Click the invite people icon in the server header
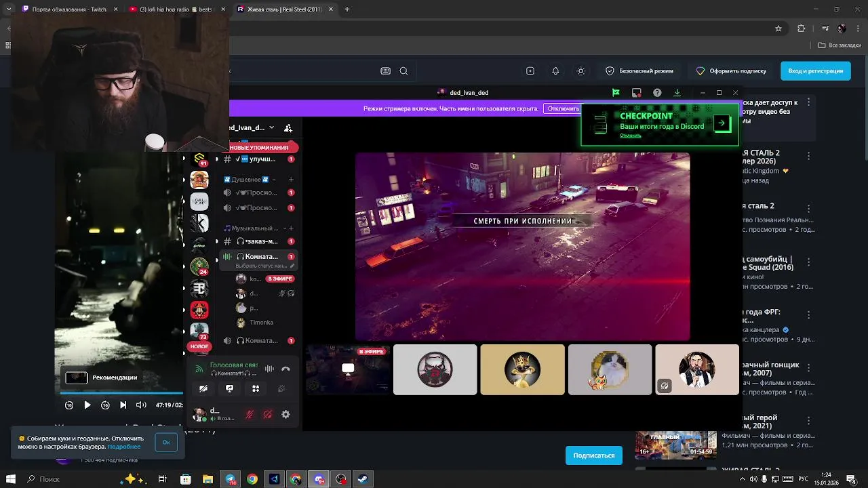The height and width of the screenshot is (488, 868). (x=288, y=127)
